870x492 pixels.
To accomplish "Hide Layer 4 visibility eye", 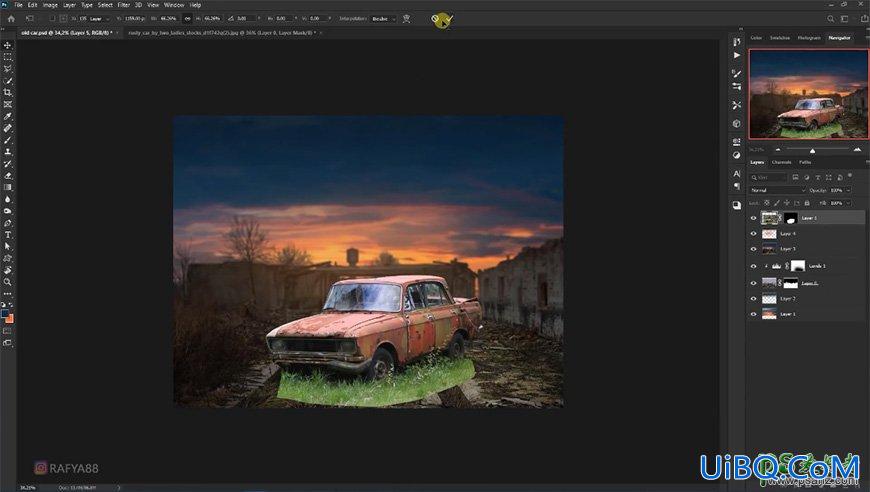I will coord(753,234).
